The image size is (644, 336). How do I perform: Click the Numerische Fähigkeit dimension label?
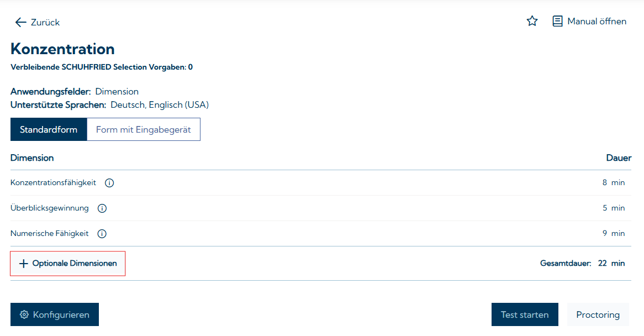point(50,234)
